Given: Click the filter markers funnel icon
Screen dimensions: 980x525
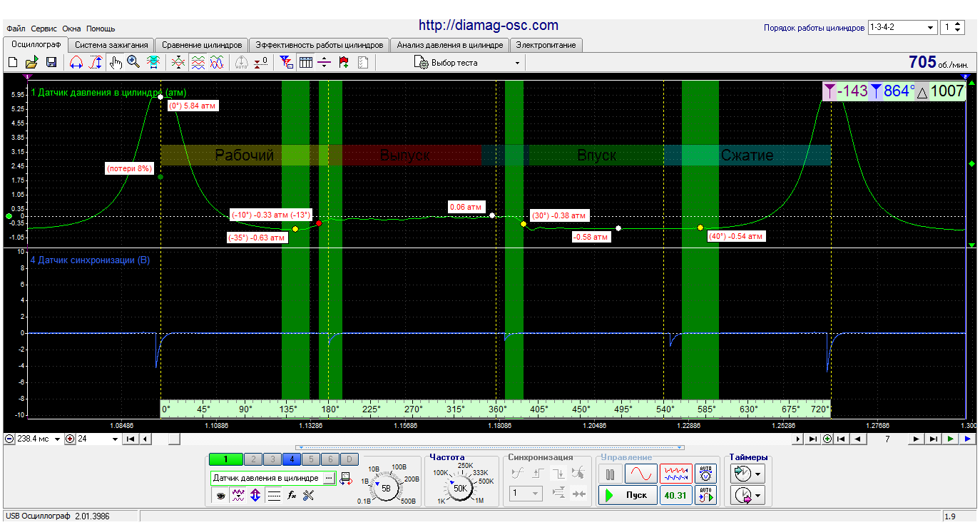Looking at the screenshot, I should tap(287, 63).
